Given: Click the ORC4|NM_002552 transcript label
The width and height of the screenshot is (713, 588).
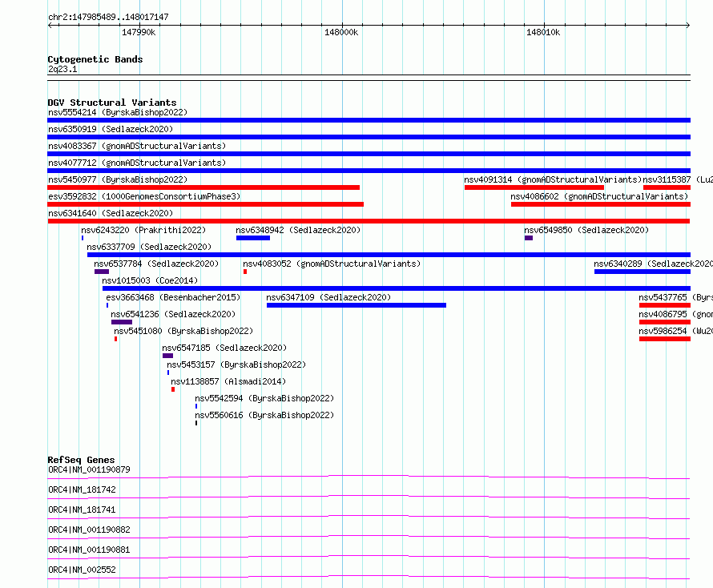Looking at the screenshot, I should tap(82, 570).
